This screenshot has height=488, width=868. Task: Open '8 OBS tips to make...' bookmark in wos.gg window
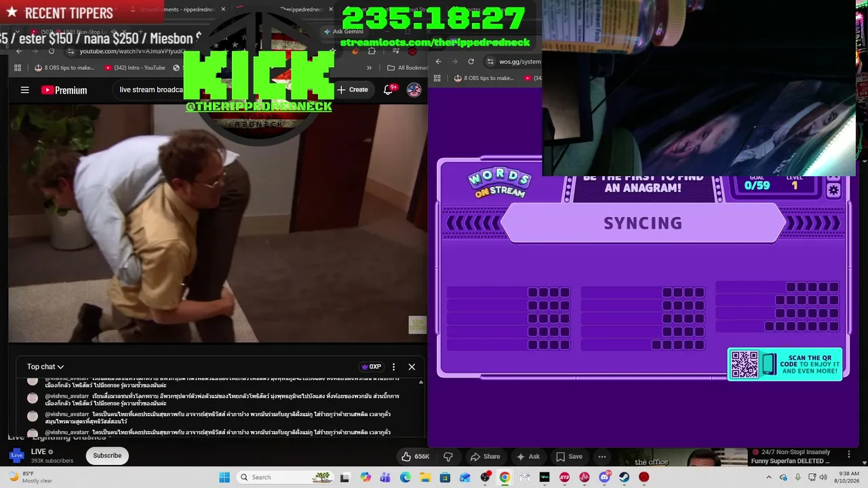[484, 78]
